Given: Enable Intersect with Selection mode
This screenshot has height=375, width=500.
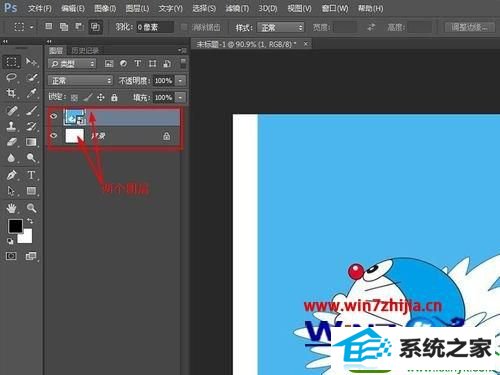Looking at the screenshot, I should 95,27.
